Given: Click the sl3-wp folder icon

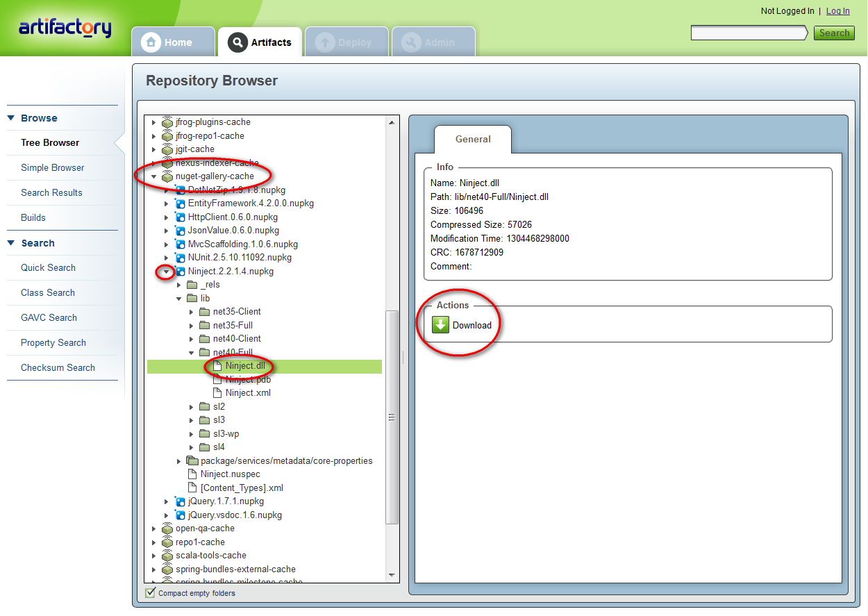Looking at the screenshot, I should pos(204,434).
